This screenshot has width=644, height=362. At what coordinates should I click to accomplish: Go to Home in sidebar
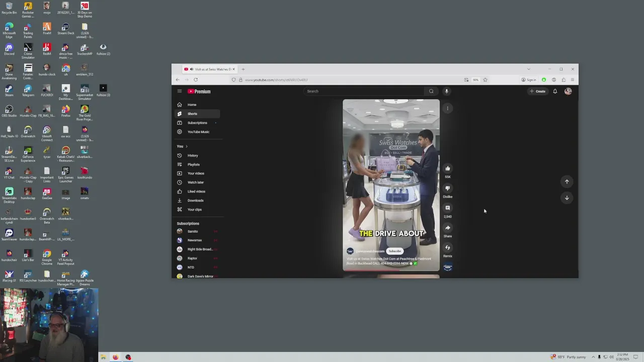[x=197, y=105]
